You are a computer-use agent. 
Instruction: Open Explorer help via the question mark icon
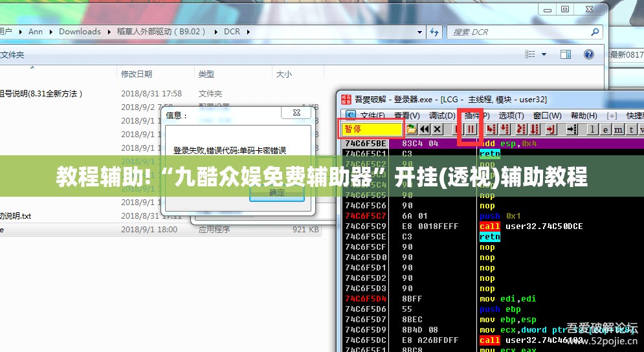(x=588, y=54)
